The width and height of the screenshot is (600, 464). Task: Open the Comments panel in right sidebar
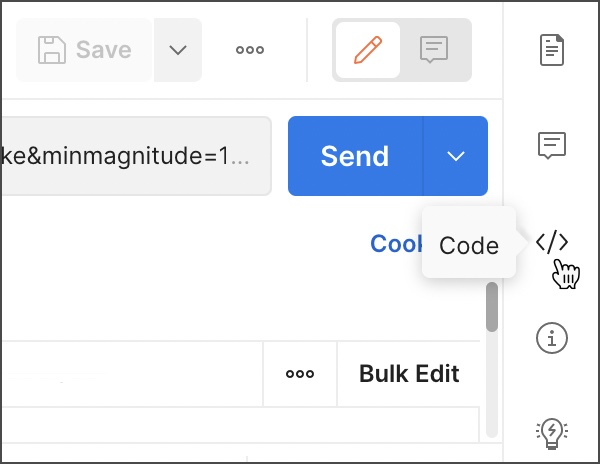(552, 146)
